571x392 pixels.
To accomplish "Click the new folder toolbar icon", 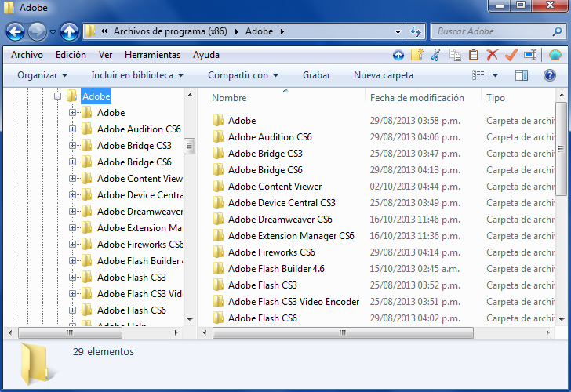I will (417, 55).
